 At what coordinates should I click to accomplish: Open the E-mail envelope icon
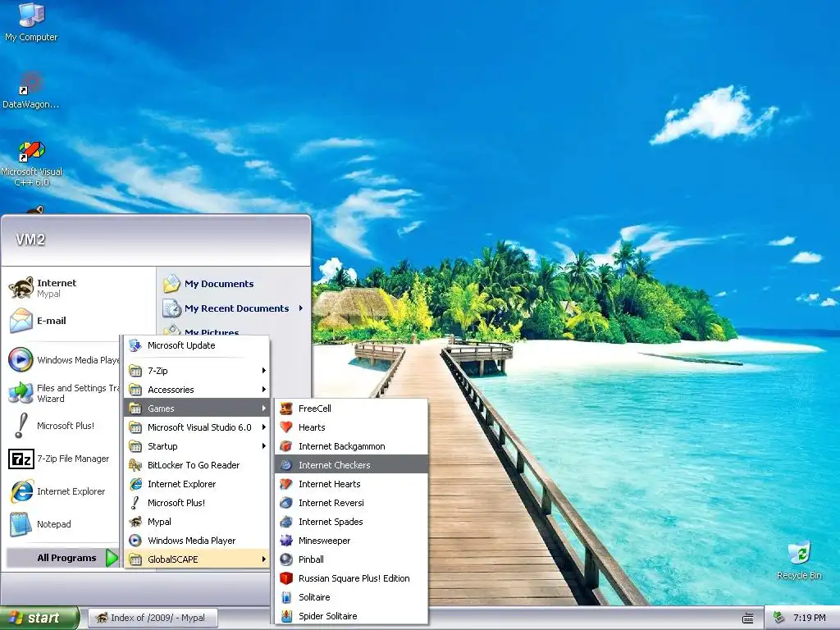[21, 321]
